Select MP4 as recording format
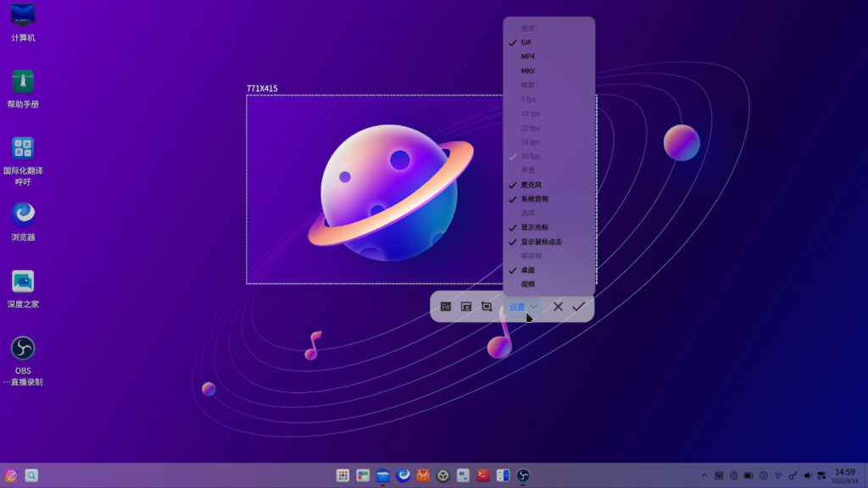 point(528,57)
